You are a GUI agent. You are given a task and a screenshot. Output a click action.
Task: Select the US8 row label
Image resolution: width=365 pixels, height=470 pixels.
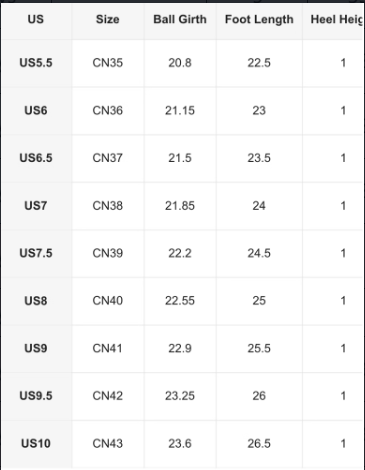(36, 301)
